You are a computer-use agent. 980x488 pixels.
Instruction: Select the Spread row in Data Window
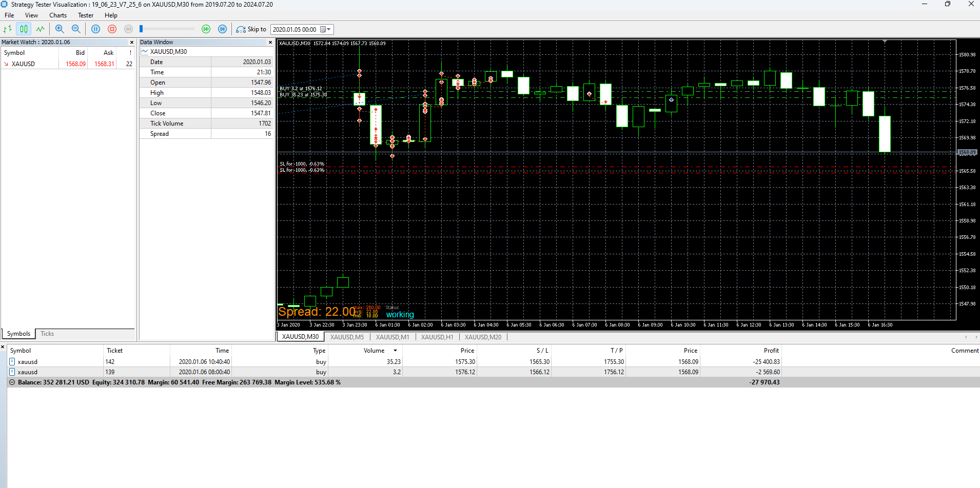pos(207,134)
